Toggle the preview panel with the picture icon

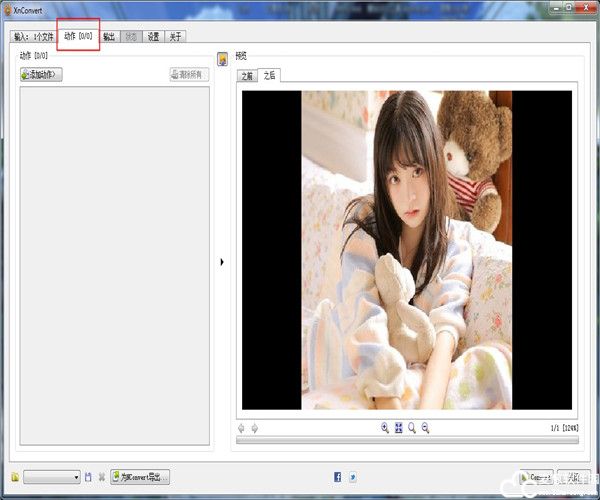(x=222, y=59)
